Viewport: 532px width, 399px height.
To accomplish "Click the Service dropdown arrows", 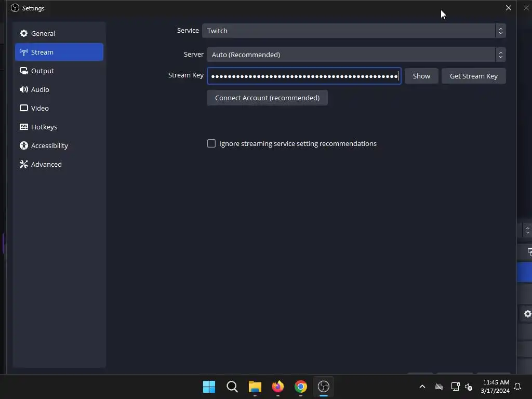I will 500,31.
